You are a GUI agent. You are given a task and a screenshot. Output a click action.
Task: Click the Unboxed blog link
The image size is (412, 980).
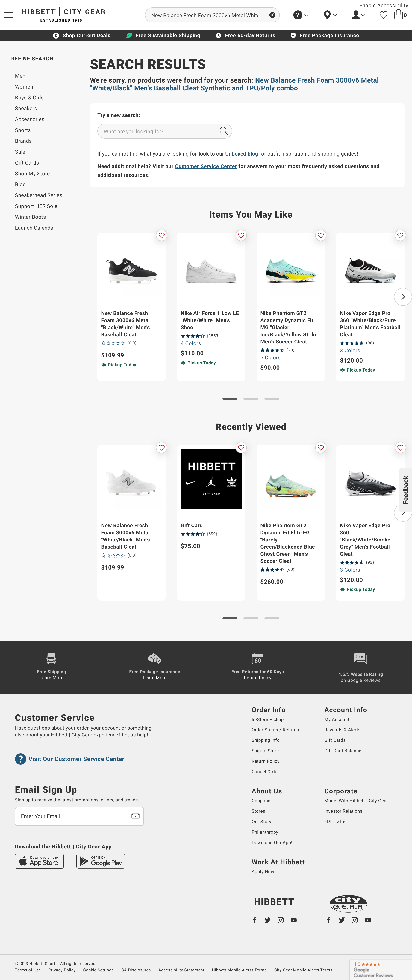point(241,154)
